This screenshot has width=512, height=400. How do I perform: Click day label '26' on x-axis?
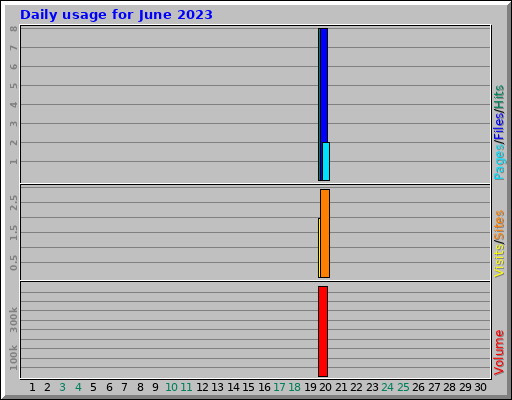pos(418,387)
